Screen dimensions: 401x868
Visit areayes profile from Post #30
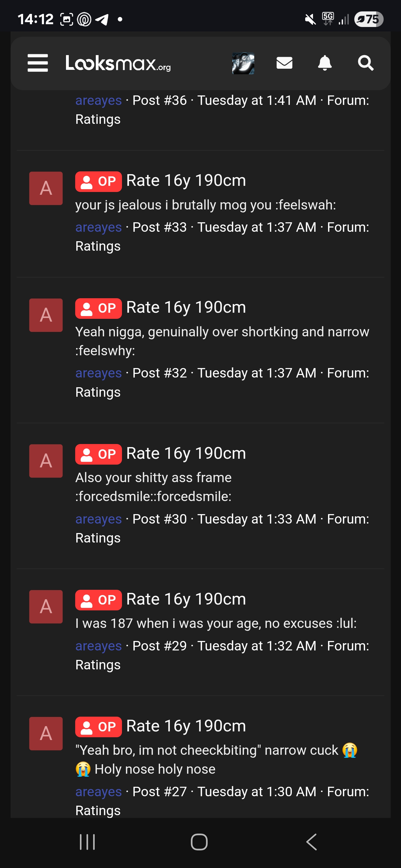98,519
